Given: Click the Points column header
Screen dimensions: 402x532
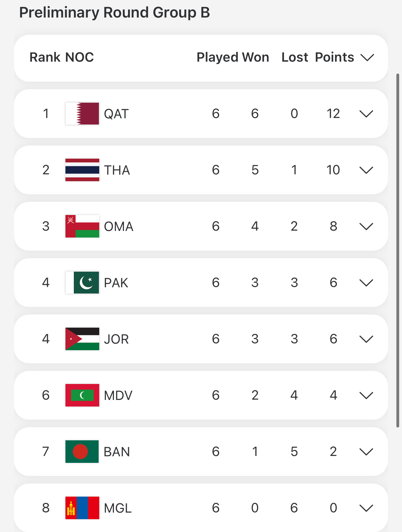Looking at the screenshot, I should point(334,57).
